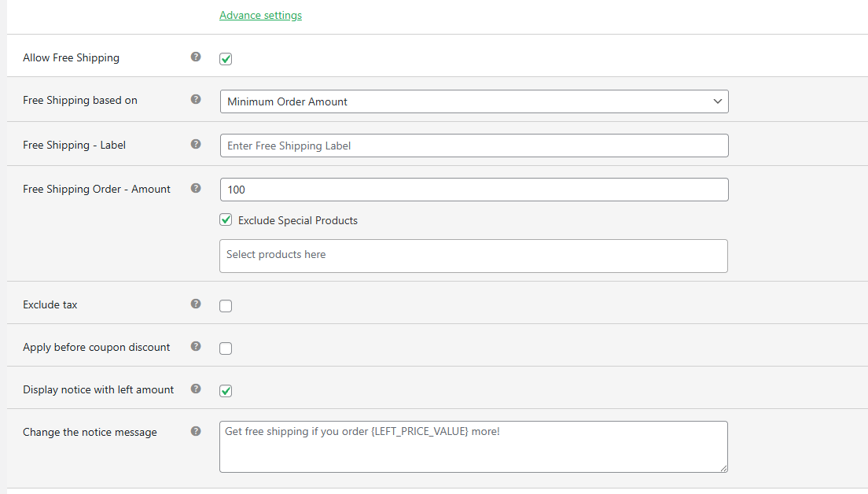The image size is (868, 494).
Task: Disable Display notice with left amount checkbox
Action: [x=226, y=391]
